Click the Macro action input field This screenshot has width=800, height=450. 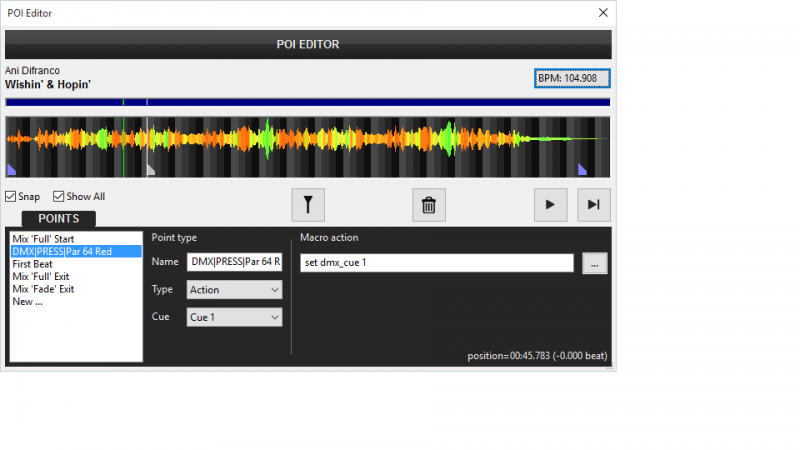(x=437, y=263)
